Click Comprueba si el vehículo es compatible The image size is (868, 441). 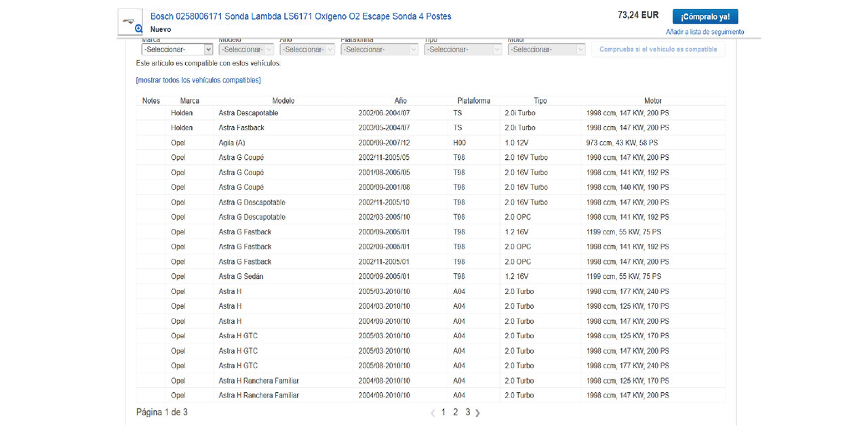658,49
